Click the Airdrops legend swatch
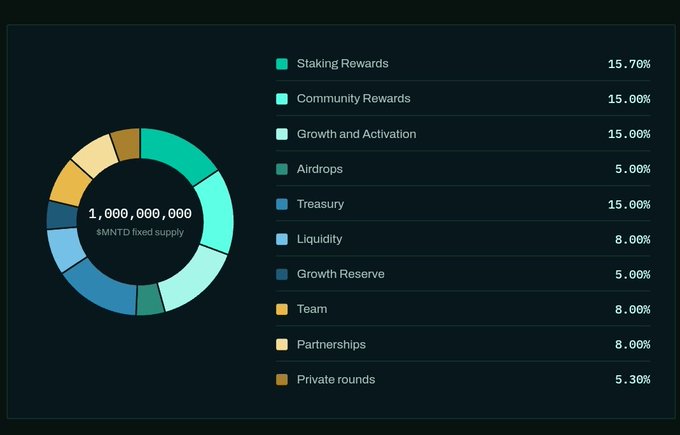Viewport: 680px width, 435px height. click(x=281, y=169)
